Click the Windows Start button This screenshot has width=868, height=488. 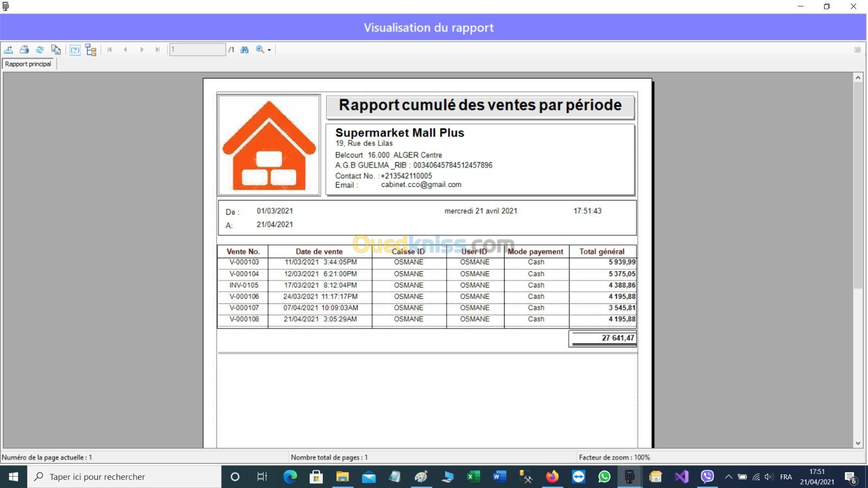pos(14,477)
